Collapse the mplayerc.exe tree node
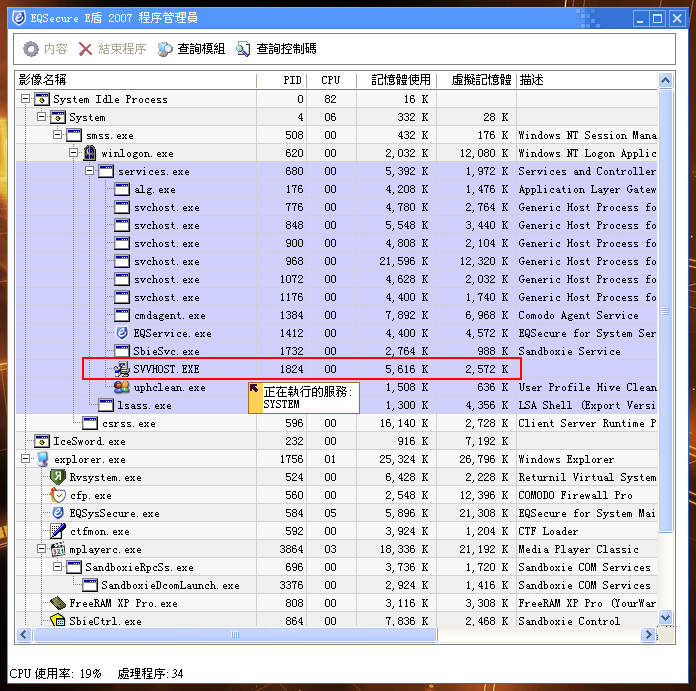 point(41,549)
